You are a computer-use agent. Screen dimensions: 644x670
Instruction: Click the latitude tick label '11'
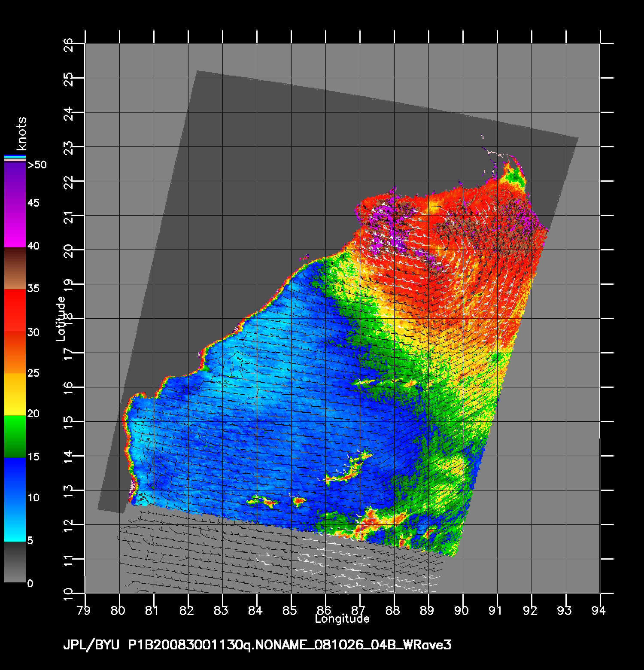tap(68, 560)
